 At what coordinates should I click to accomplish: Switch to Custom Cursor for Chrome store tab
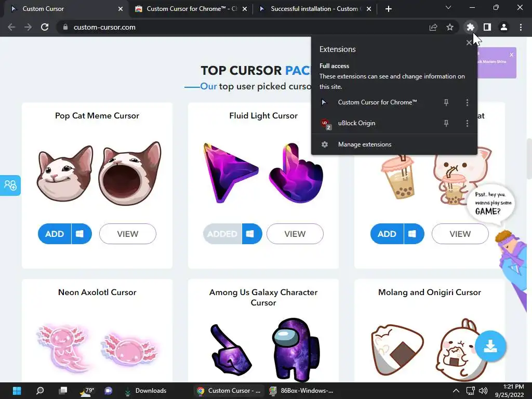(x=191, y=9)
